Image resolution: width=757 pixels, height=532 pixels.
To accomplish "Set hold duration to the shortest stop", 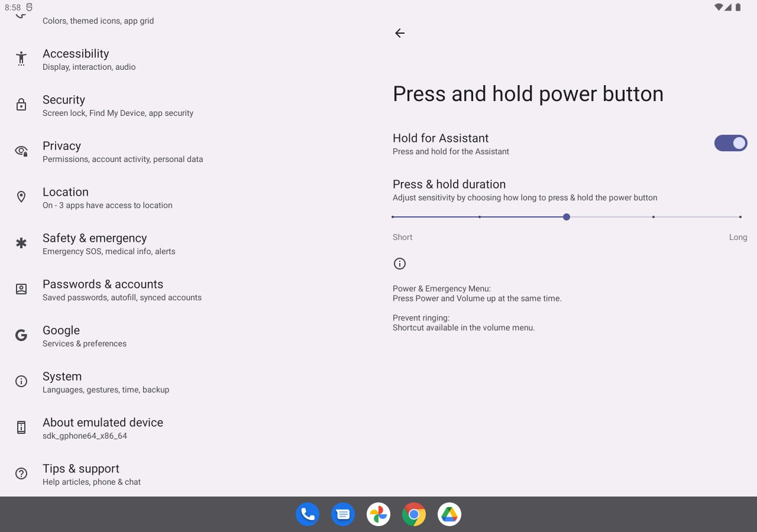I will [x=393, y=217].
